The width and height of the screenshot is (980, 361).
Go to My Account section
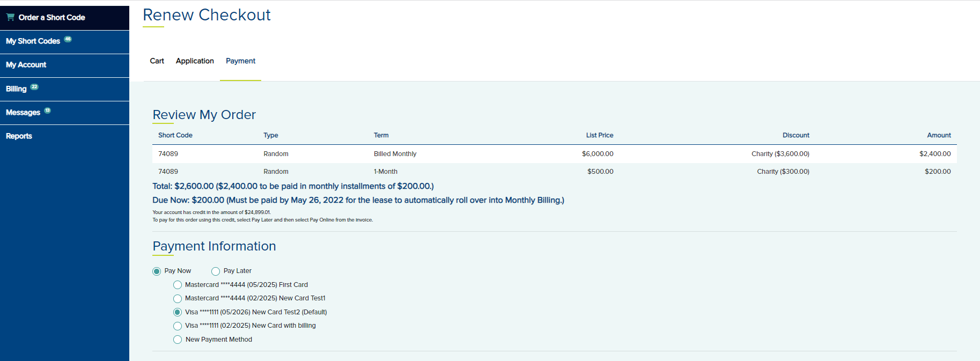(26, 65)
